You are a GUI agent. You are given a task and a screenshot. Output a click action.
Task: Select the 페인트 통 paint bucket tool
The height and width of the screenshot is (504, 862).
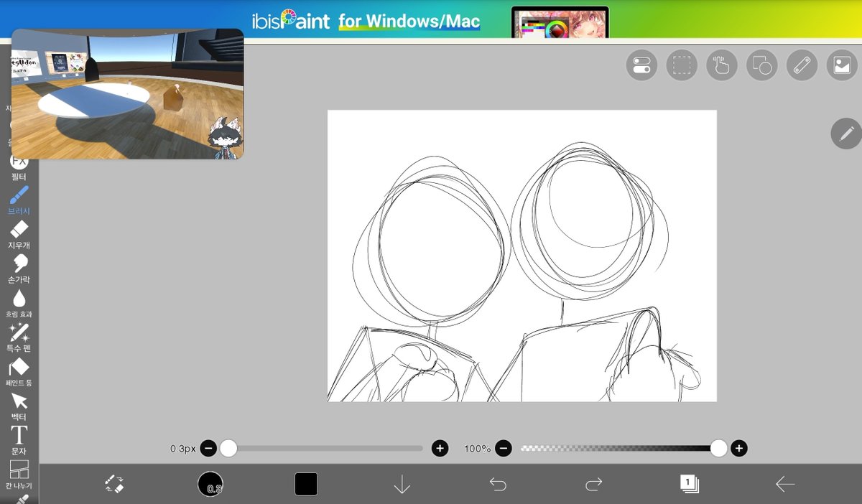(19, 373)
